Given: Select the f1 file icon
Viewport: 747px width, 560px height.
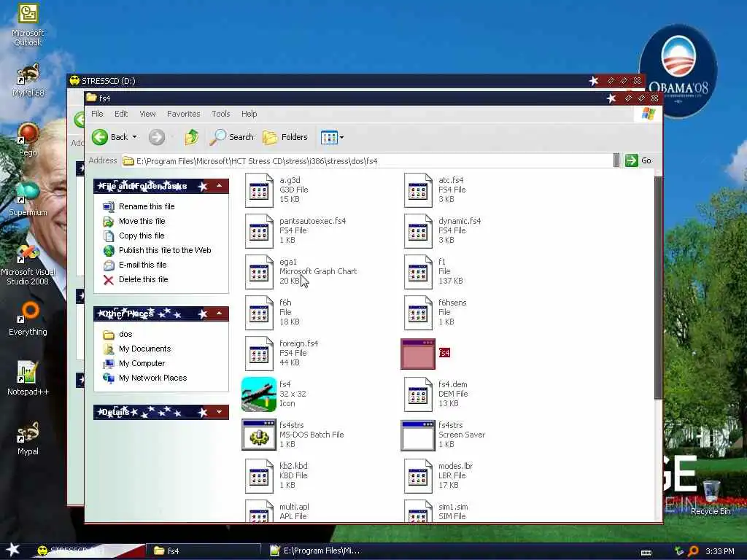Looking at the screenshot, I should point(418,272).
